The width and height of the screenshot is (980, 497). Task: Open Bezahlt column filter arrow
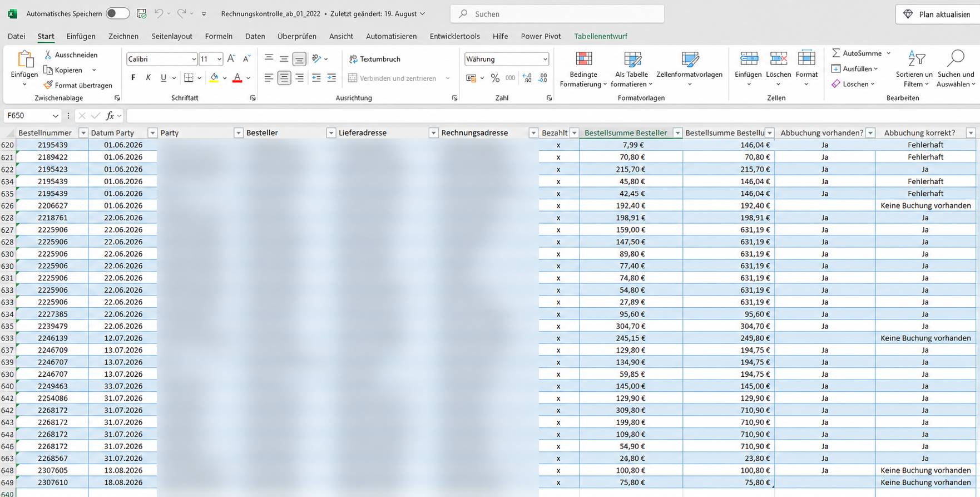575,133
